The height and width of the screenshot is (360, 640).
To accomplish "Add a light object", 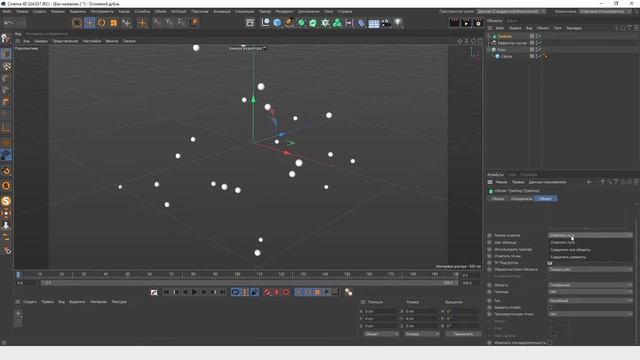I will click(x=398, y=23).
